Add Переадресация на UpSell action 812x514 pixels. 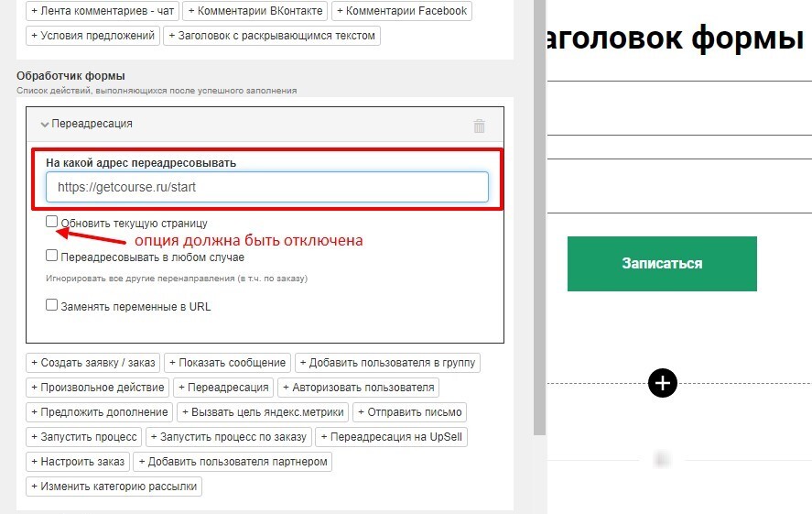pos(392,437)
